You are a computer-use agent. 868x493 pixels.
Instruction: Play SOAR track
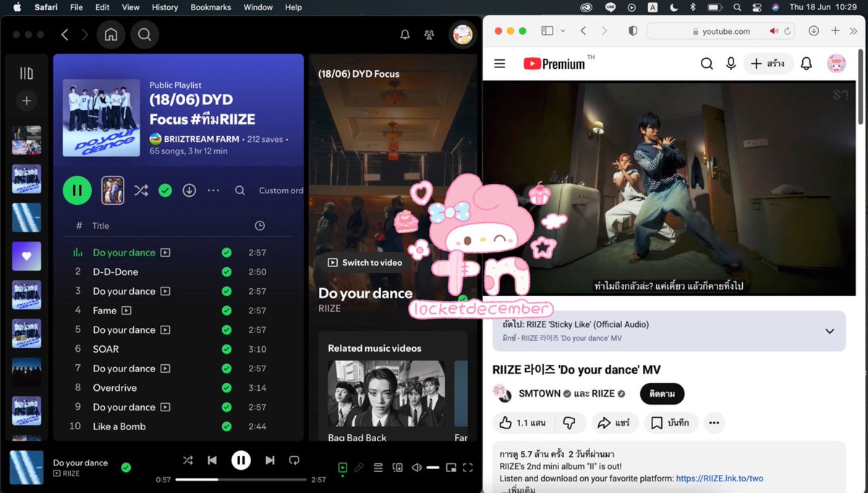106,349
